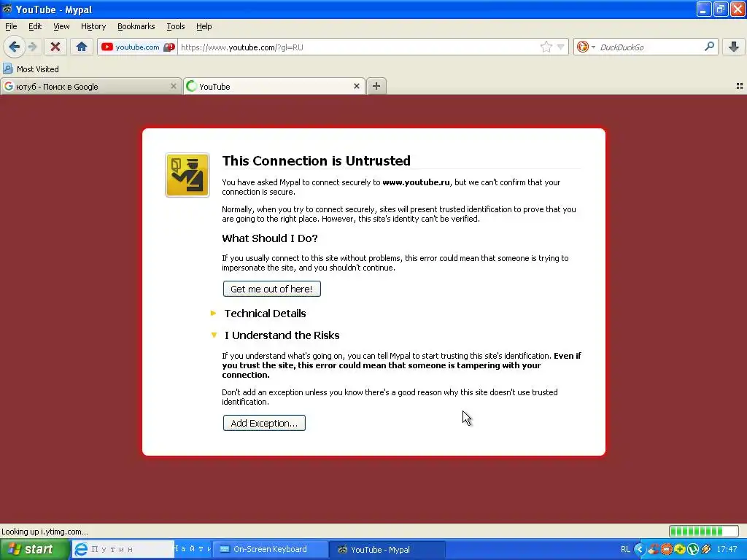Screen dimensions: 747x560
Task: Click the orange striped tray icon next to clock
Action: tap(706, 549)
